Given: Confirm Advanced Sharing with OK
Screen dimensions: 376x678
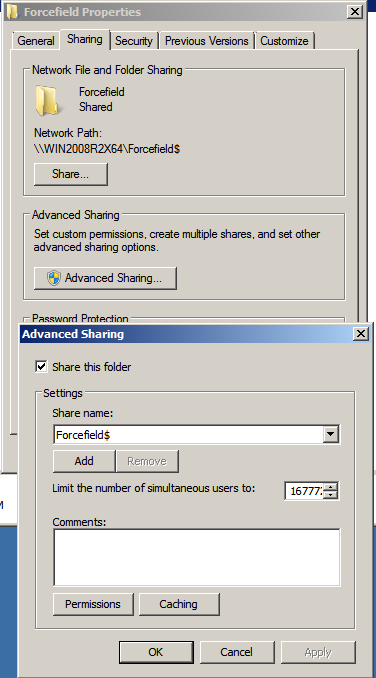Looking at the screenshot, I should pos(156,652).
